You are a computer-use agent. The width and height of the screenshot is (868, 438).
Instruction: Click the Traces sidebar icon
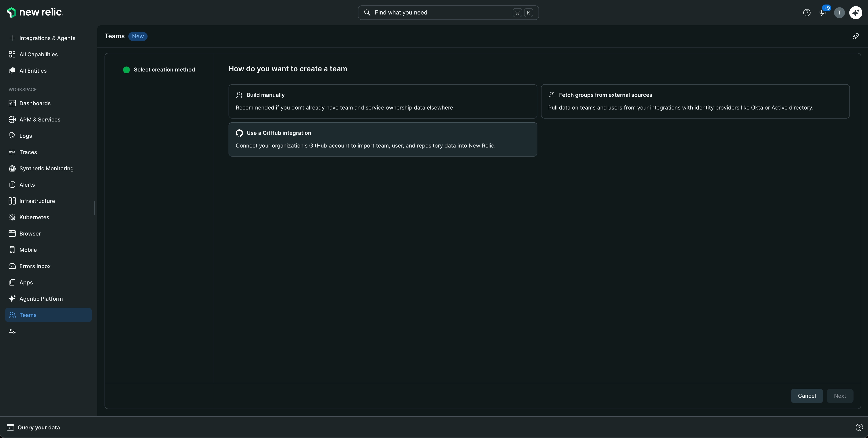click(x=12, y=152)
